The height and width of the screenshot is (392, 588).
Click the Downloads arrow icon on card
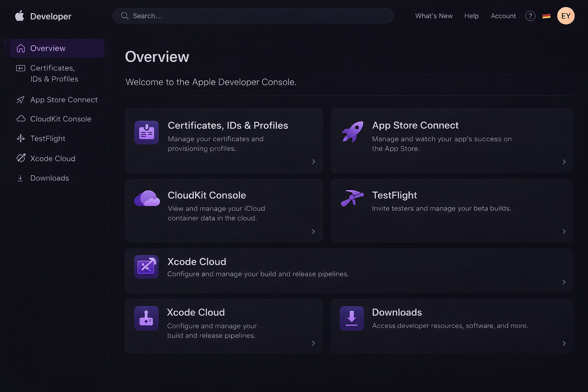[351, 318]
